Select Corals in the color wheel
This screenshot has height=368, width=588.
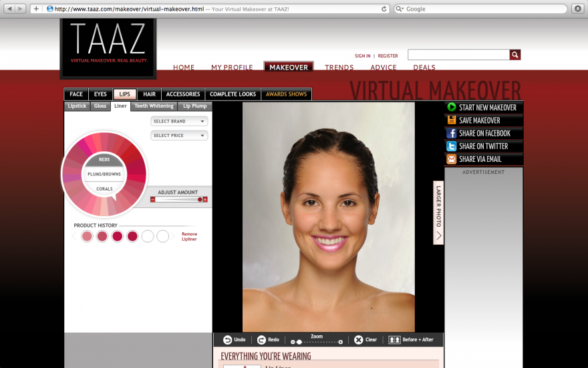[104, 189]
